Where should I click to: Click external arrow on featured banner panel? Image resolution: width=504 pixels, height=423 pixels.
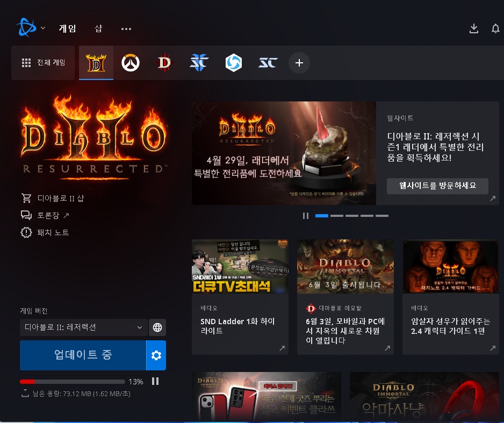[x=492, y=199]
